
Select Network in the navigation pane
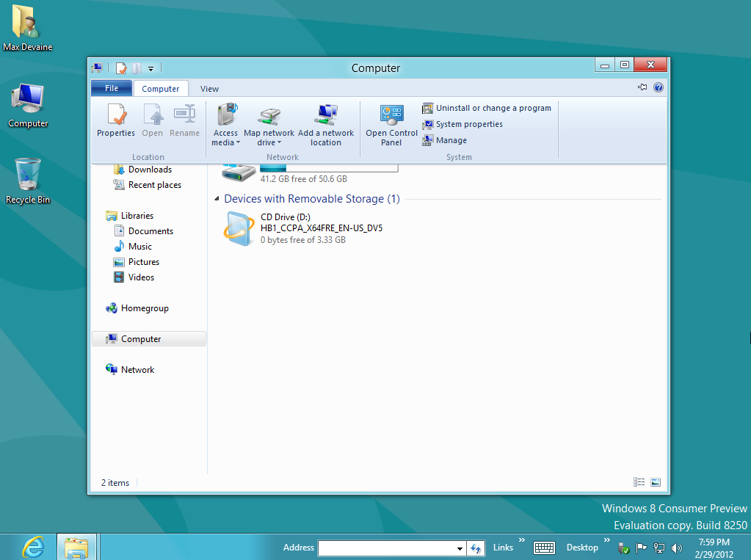click(x=130, y=369)
